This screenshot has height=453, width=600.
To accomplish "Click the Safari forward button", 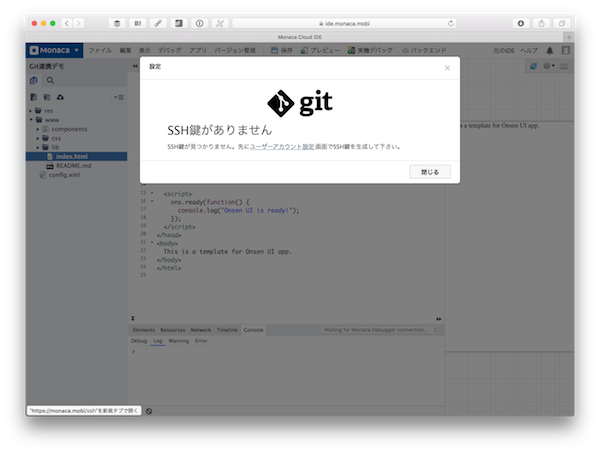I will [x=78, y=23].
